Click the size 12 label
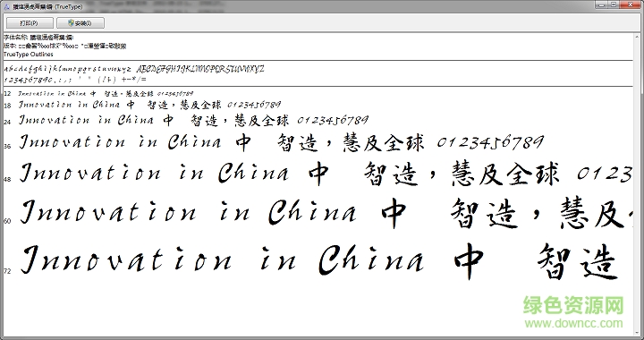644x340 pixels. pos(7,94)
